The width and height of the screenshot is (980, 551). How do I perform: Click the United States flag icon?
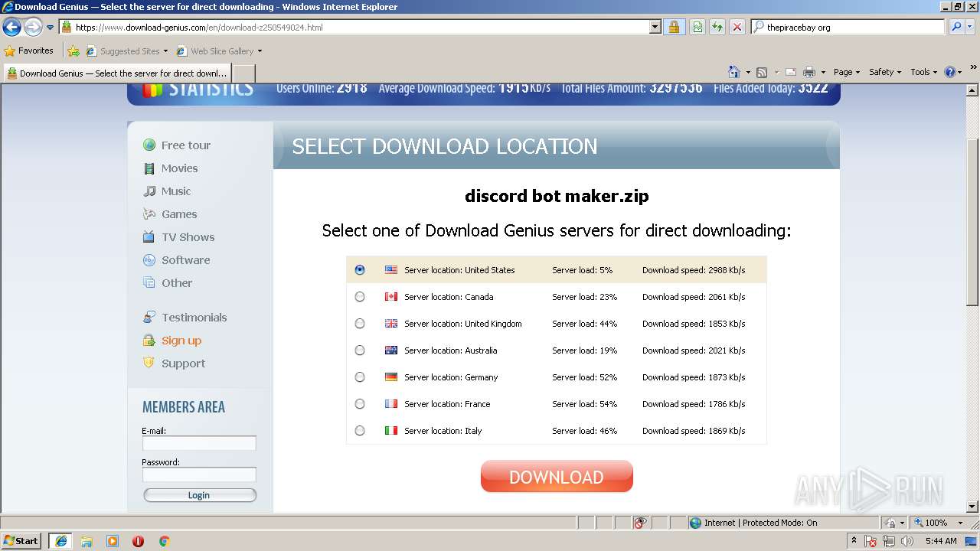click(x=391, y=270)
